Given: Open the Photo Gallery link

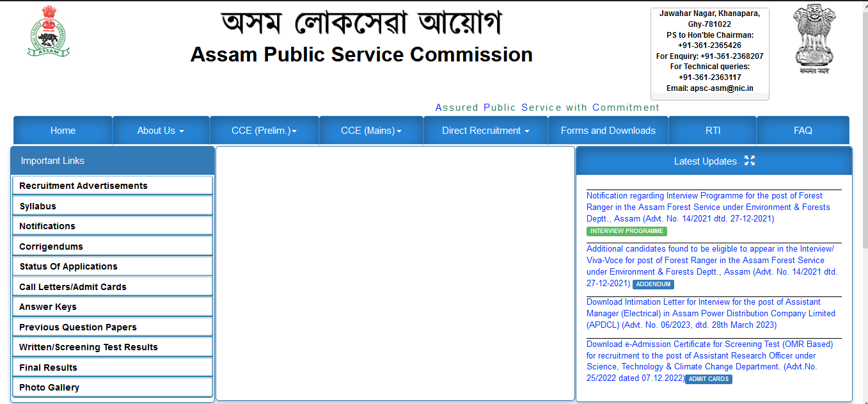Looking at the screenshot, I should [113, 387].
